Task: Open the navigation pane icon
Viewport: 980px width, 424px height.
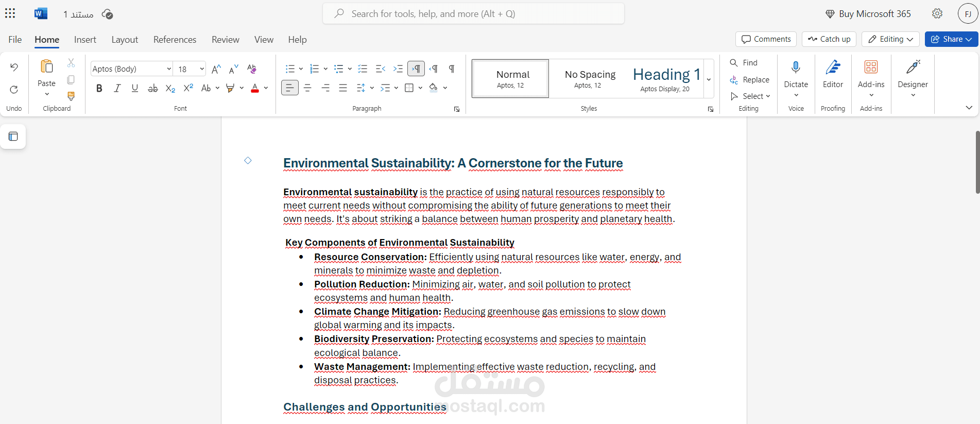Action: (x=13, y=137)
